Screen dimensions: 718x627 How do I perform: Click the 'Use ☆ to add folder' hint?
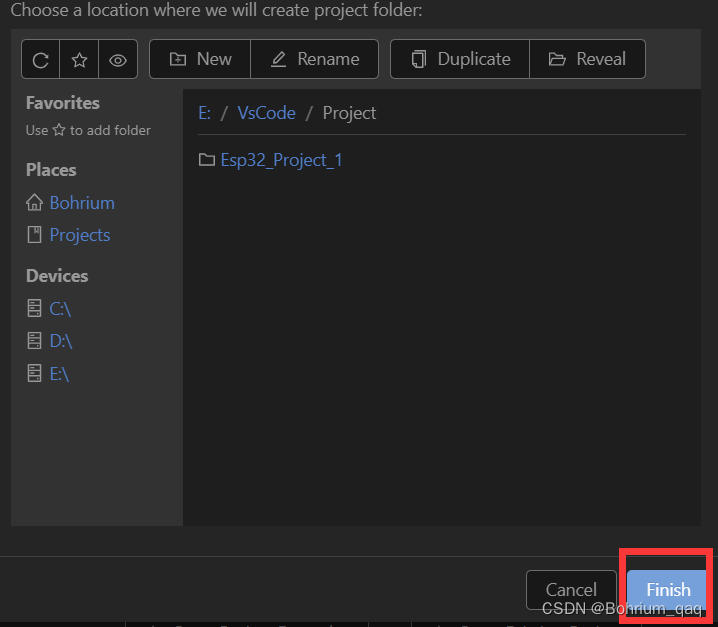tap(88, 131)
